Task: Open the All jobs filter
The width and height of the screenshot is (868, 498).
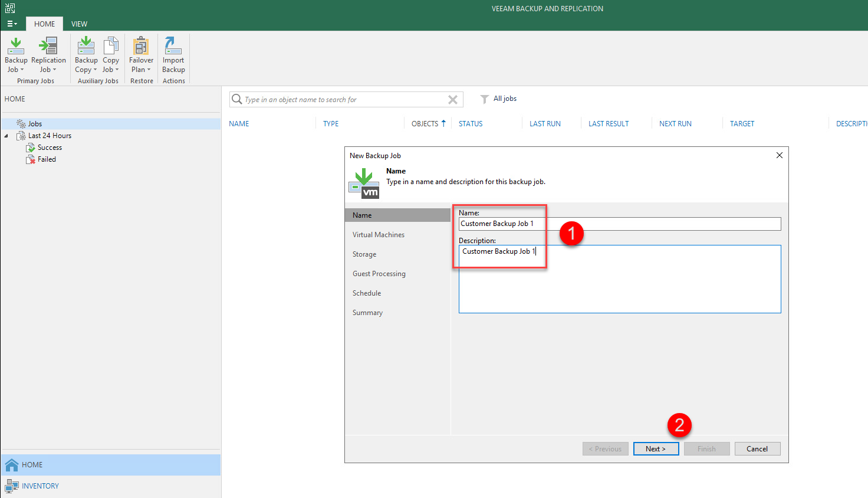Action: pos(499,99)
